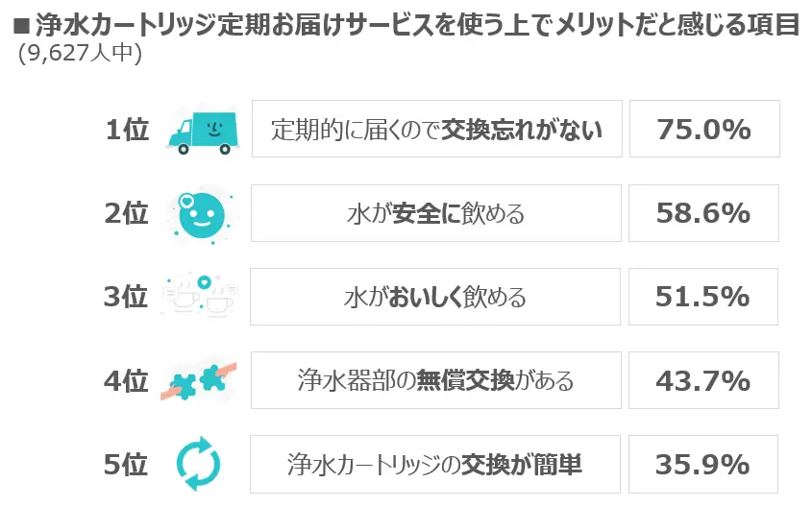The height and width of the screenshot is (507, 812).
Task: Select the 3位 rank label
Action: (x=126, y=297)
